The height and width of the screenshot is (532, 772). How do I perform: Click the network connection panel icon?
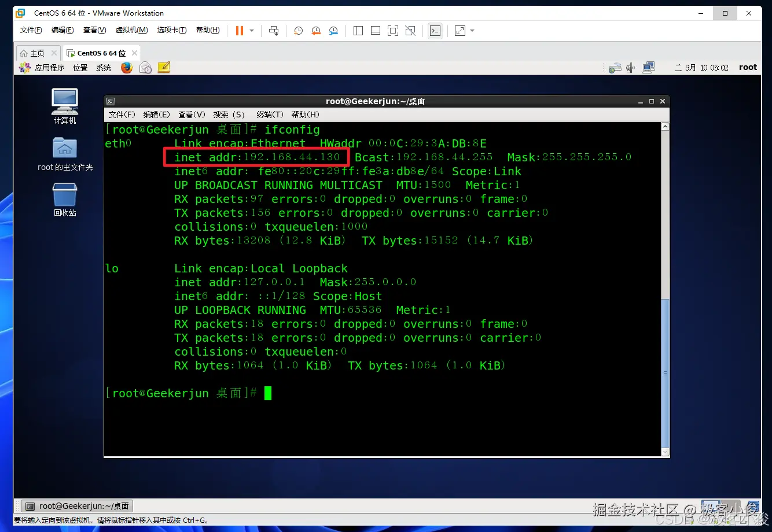[x=649, y=68]
